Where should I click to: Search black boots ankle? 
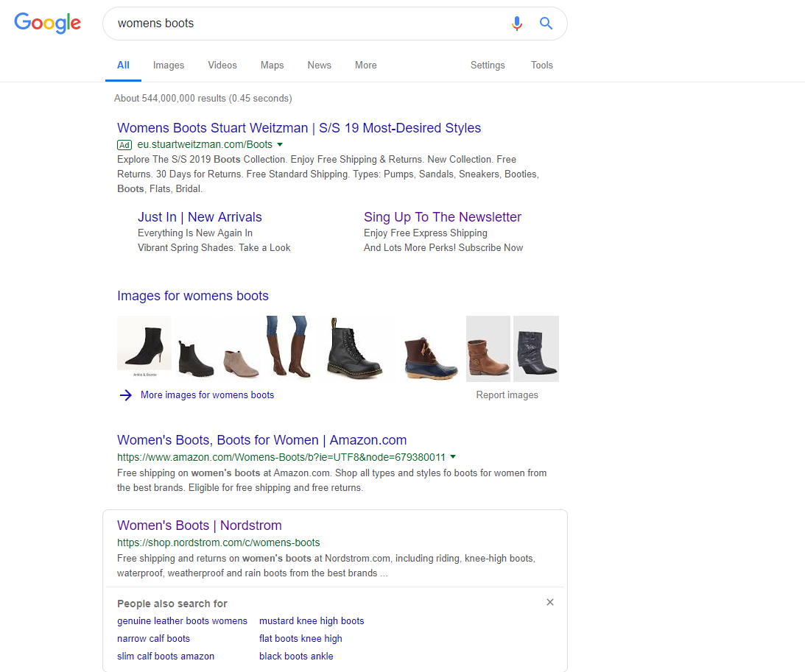pos(296,656)
